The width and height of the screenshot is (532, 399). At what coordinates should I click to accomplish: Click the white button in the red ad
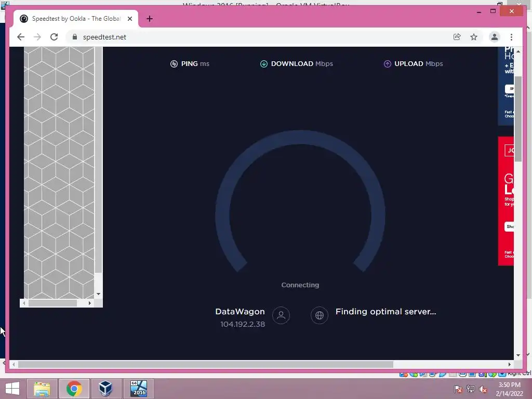click(509, 227)
